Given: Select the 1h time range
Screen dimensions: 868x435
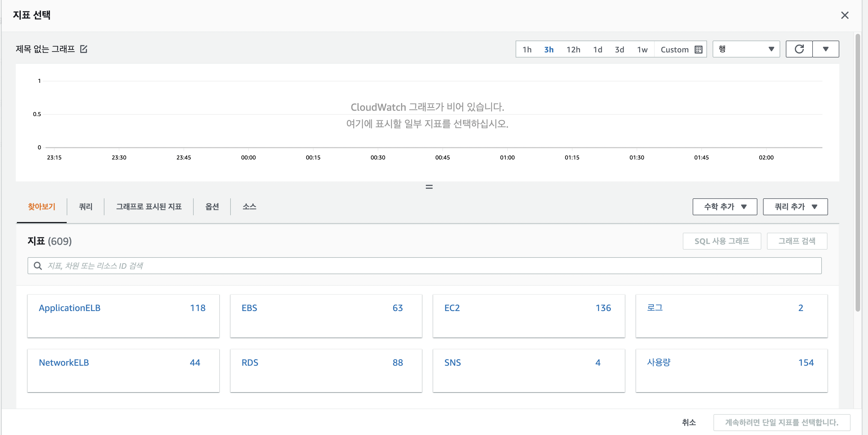Looking at the screenshot, I should pyautogui.click(x=527, y=50).
